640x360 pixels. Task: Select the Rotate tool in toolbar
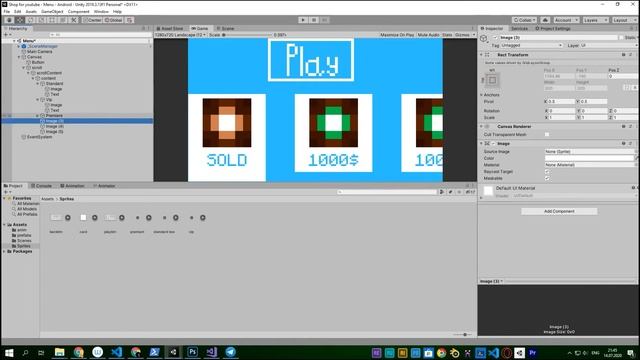pyautogui.click(x=31, y=20)
